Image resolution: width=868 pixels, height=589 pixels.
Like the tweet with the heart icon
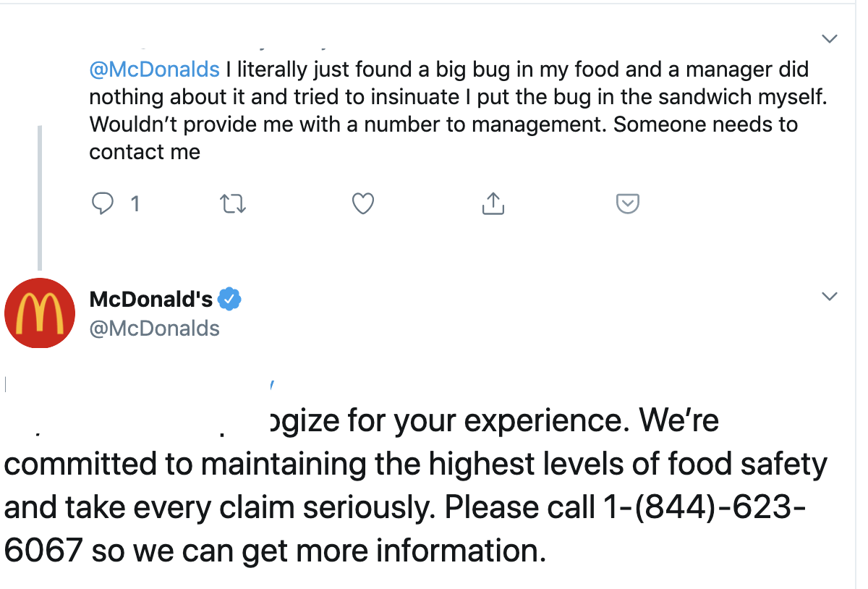pos(362,205)
